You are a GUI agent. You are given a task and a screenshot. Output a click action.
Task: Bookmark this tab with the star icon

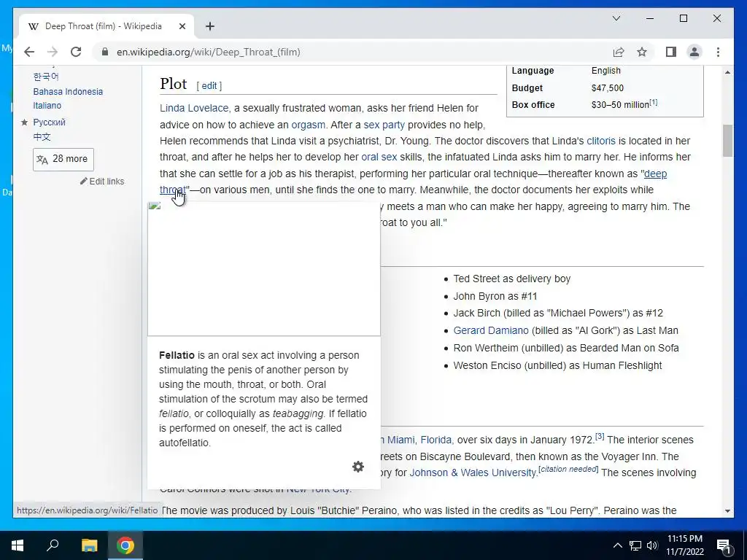(x=642, y=52)
